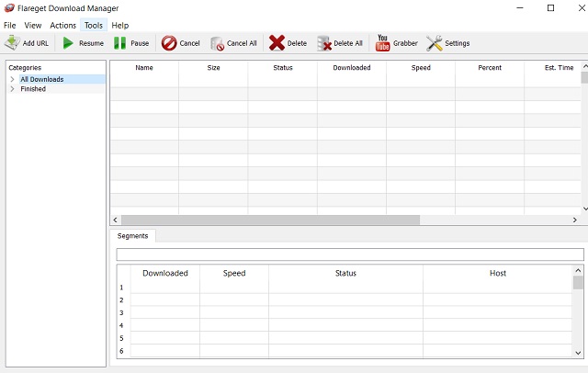This screenshot has height=373, width=588.
Task: Select segment row number 3
Action: click(121, 313)
